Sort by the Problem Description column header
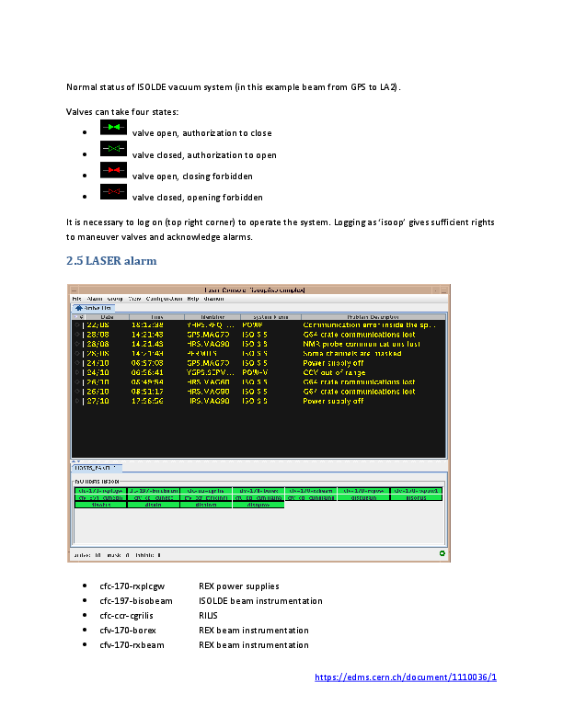 [373, 317]
